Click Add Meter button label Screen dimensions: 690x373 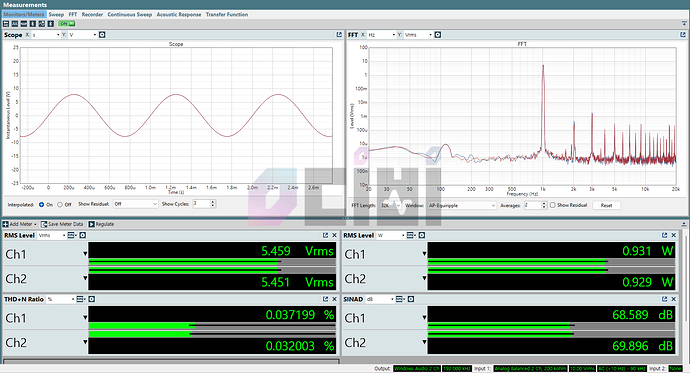coord(21,224)
